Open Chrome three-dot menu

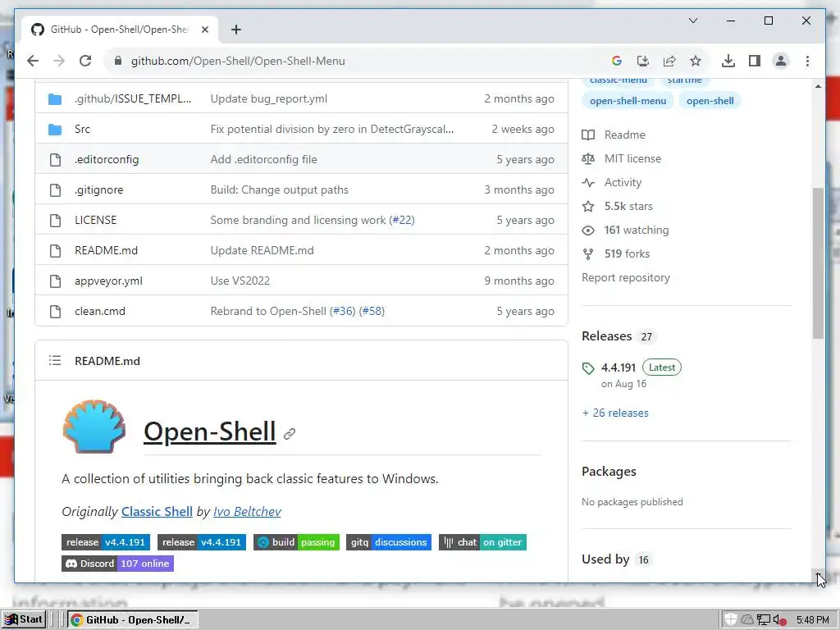(807, 61)
